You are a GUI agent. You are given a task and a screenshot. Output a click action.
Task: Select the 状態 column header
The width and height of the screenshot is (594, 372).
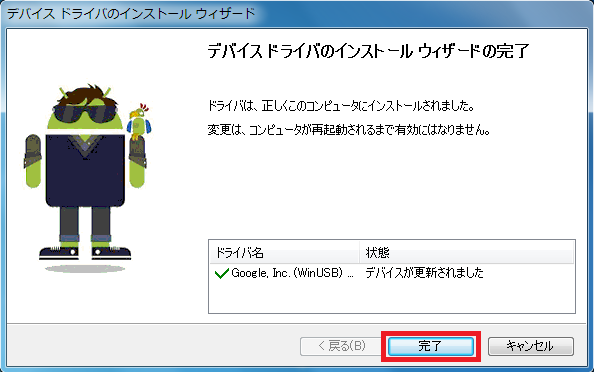click(x=466, y=252)
